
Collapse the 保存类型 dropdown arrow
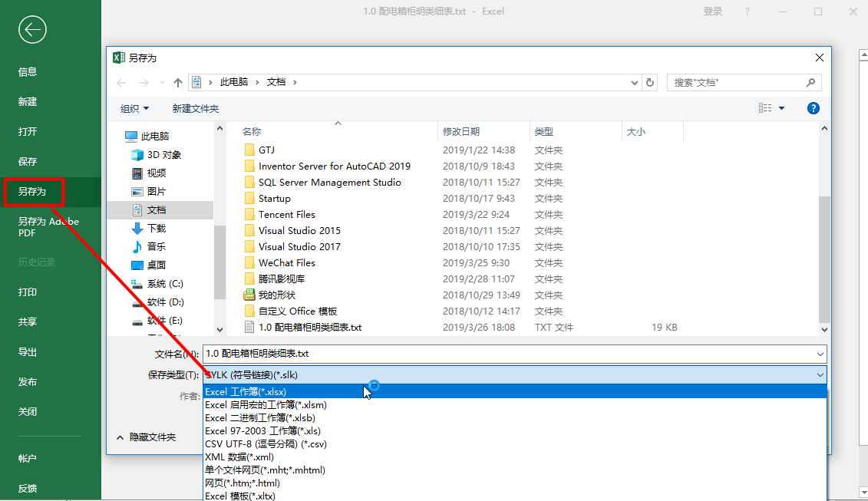[820, 374]
